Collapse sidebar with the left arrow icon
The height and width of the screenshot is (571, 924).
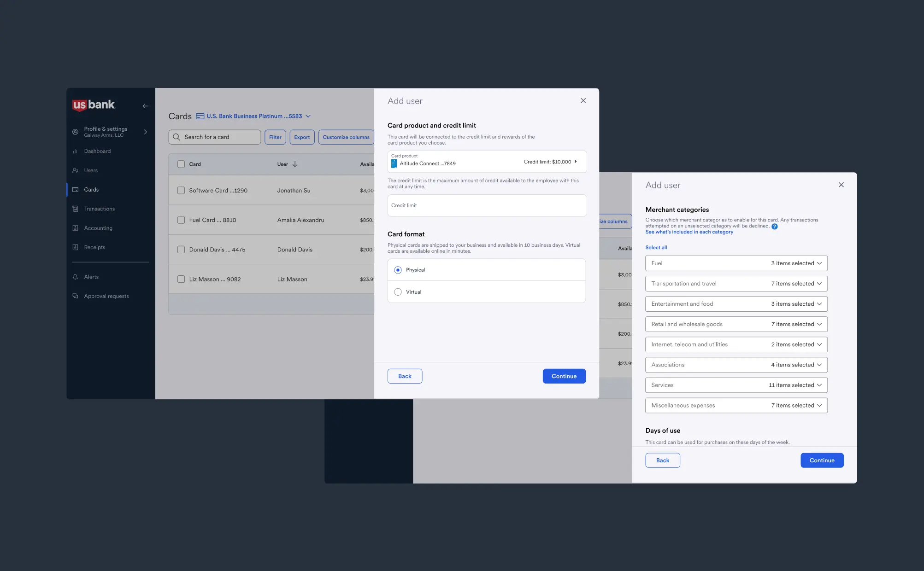pos(145,106)
